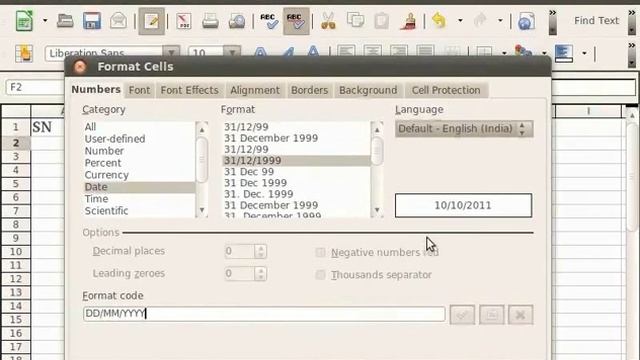Toggle Negative numbers red checkbox
Image resolution: width=640 pixels, height=360 pixels.
point(320,253)
